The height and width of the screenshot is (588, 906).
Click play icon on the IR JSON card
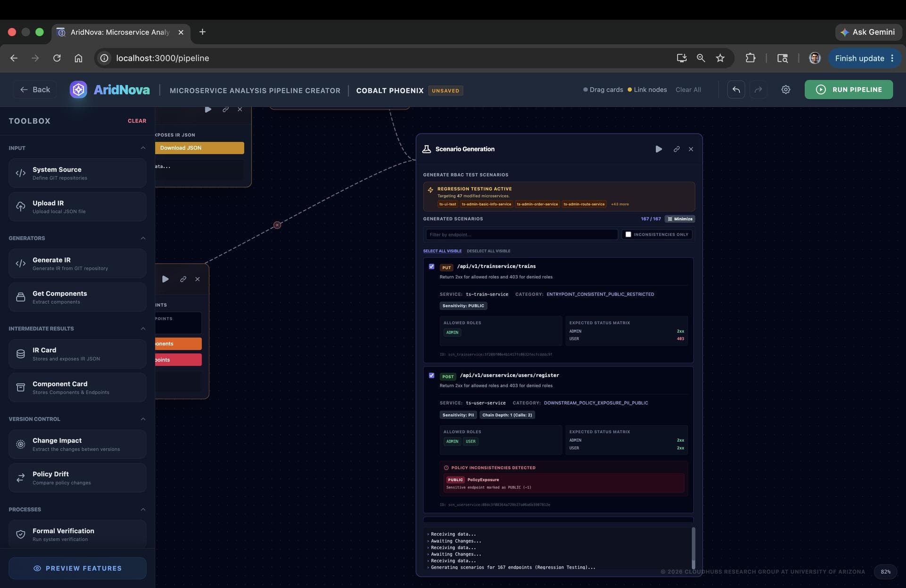tap(208, 109)
